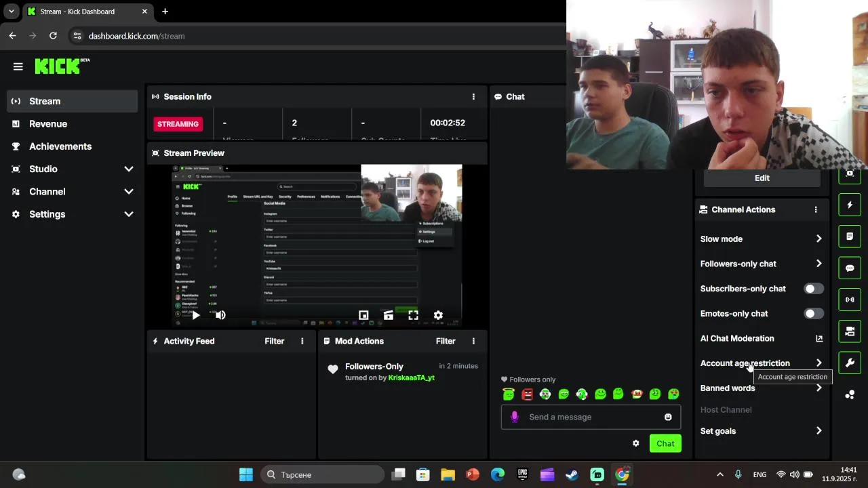Open Session Info options menu
Screen dimensions: 868x488
pos(473,97)
